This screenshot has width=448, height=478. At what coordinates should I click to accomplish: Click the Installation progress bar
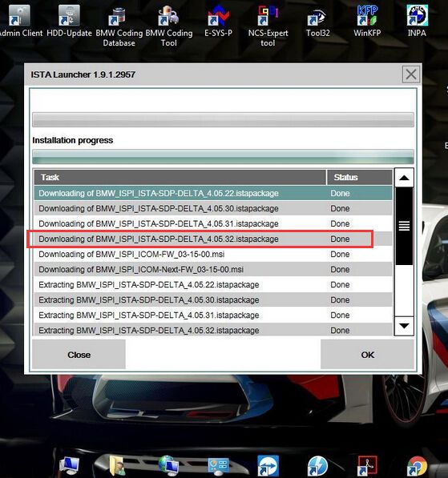pos(223,157)
